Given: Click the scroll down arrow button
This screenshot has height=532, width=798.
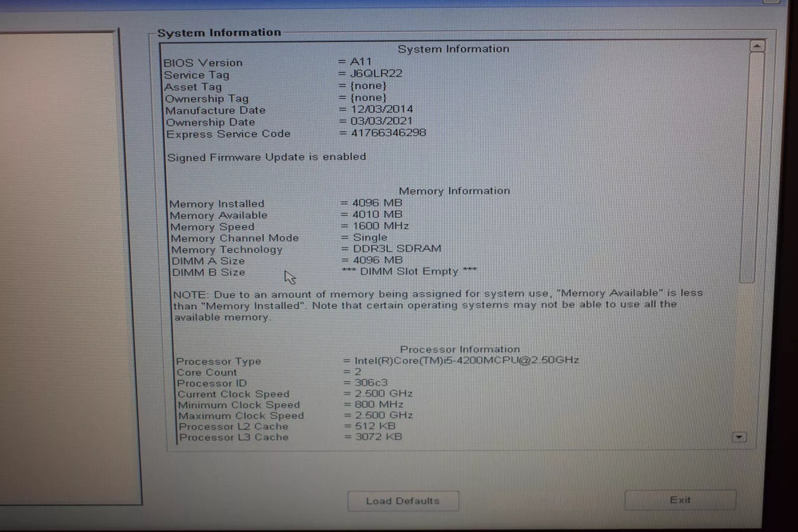Looking at the screenshot, I should 739,437.
